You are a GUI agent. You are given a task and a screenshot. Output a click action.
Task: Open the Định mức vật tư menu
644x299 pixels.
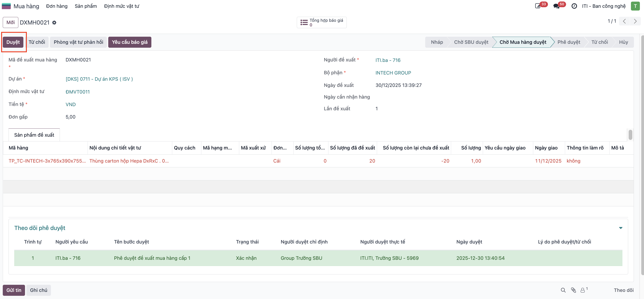(x=122, y=6)
